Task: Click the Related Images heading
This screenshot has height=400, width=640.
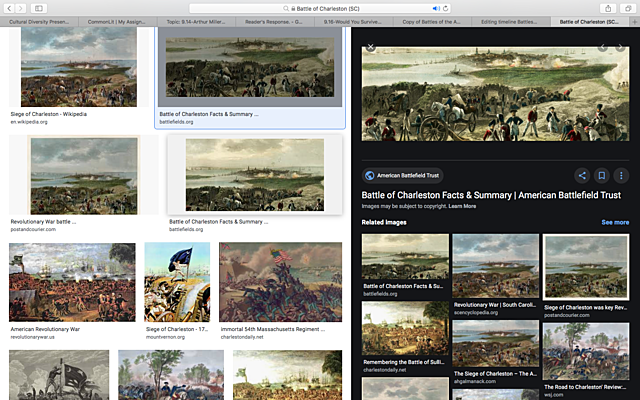Action: point(384,222)
